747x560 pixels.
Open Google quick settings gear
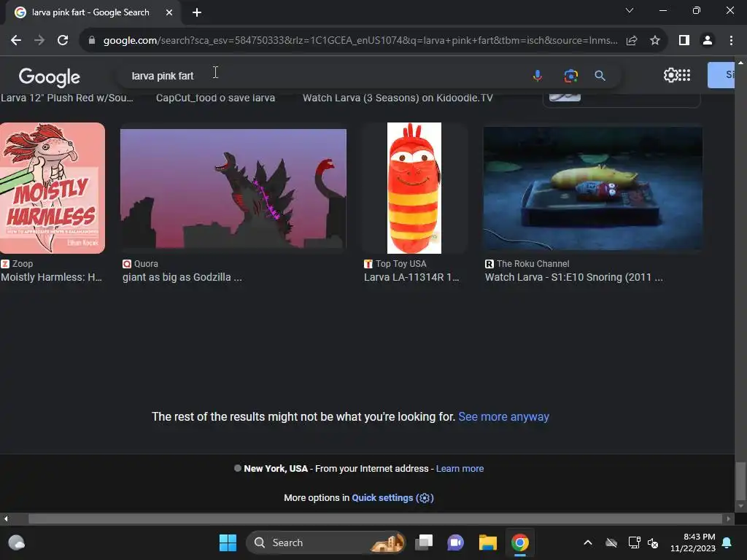[x=670, y=75]
